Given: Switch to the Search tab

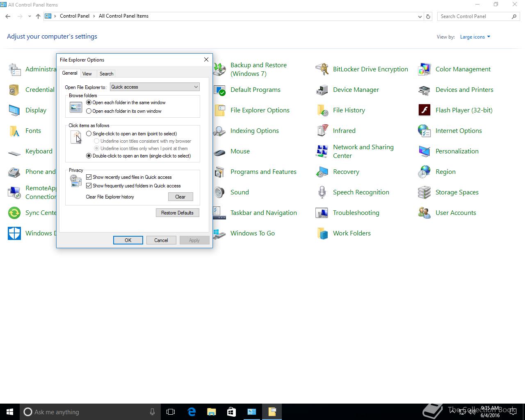Looking at the screenshot, I should [x=106, y=74].
